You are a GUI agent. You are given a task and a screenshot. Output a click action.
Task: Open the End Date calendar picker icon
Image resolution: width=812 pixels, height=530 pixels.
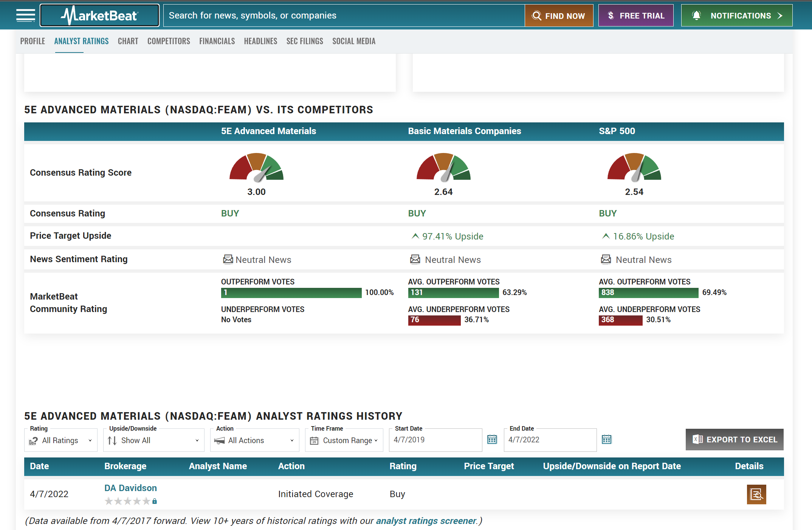click(606, 439)
